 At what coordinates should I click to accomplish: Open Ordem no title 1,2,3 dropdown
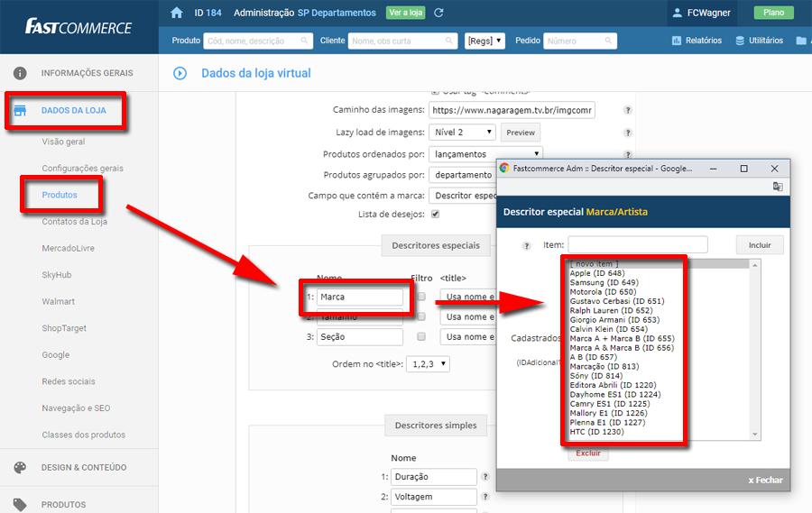click(x=428, y=364)
